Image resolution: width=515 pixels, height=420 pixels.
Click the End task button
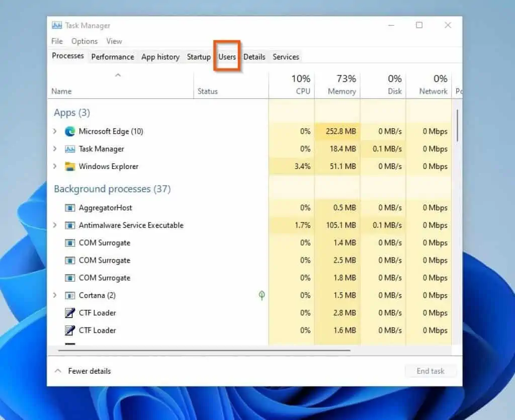[x=431, y=371]
